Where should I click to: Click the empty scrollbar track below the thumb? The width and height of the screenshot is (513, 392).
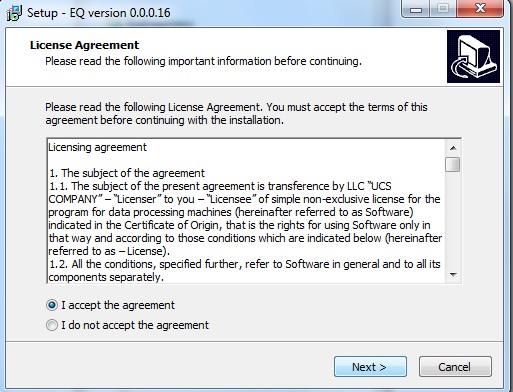453,220
